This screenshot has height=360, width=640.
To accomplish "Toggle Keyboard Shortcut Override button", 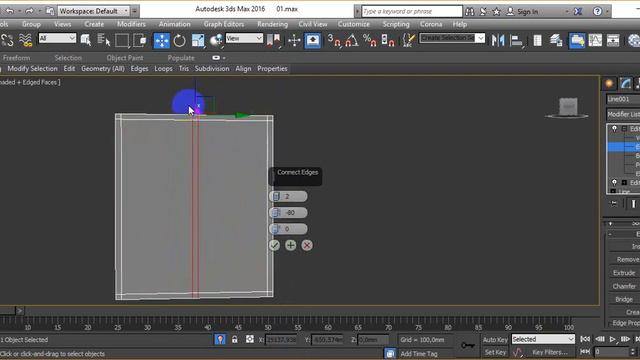I will click(x=313, y=40).
